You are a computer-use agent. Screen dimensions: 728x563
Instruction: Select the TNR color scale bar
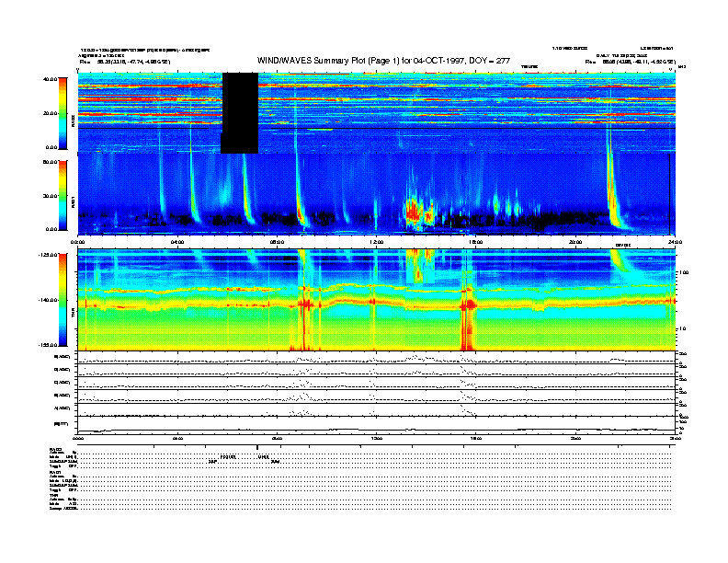[x=63, y=300]
